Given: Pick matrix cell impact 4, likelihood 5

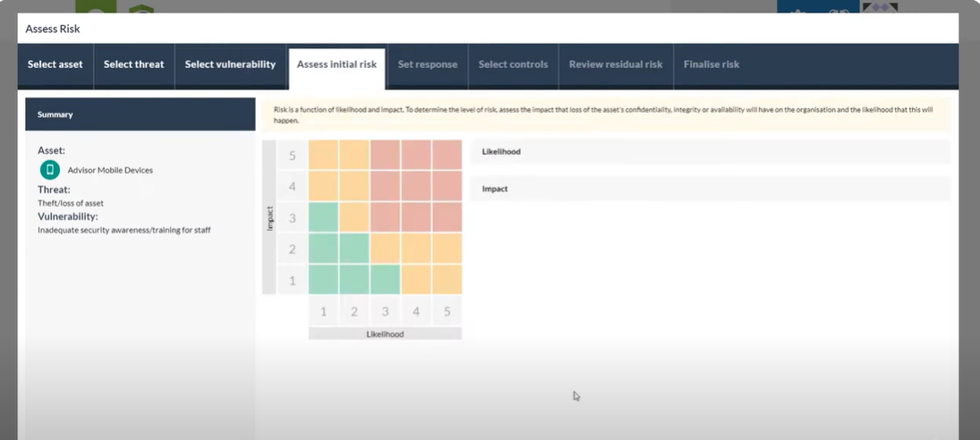Looking at the screenshot, I should pos(447,186).
